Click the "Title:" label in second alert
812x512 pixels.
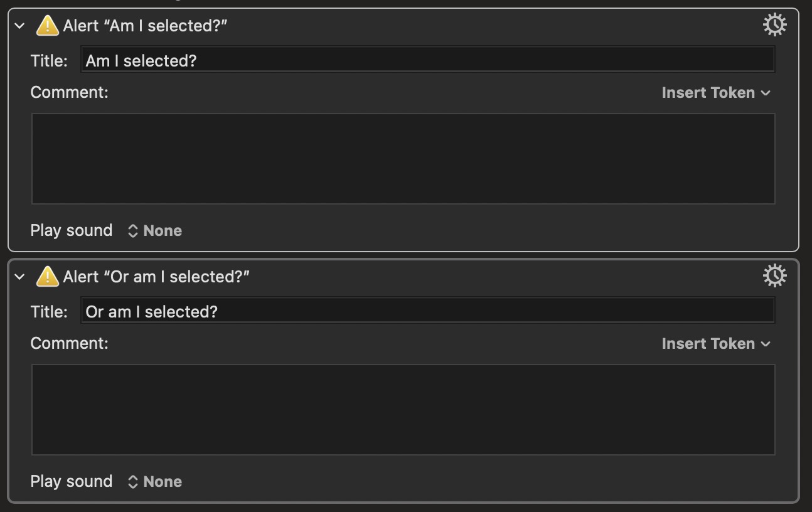pyautogui.click(x=49, y=311)
